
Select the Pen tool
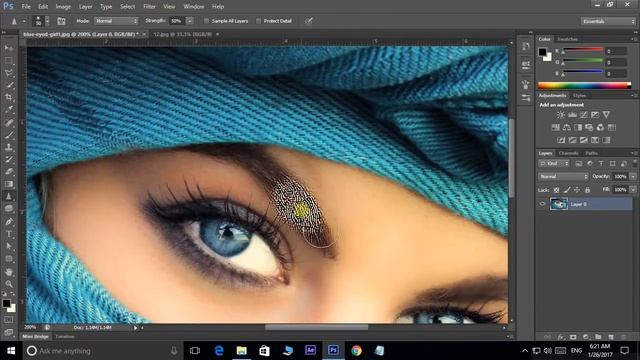coord(9,222)
